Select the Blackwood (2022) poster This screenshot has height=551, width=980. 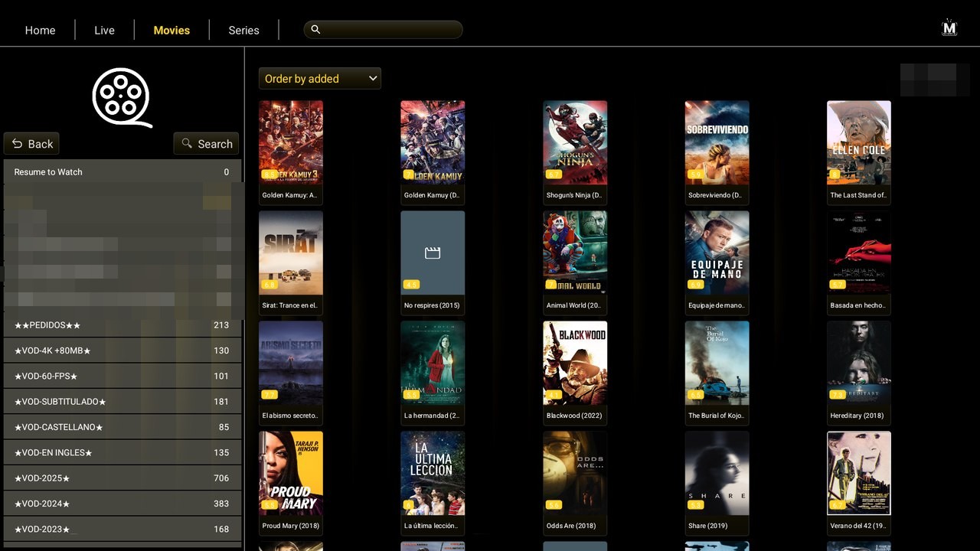(575, 363)
